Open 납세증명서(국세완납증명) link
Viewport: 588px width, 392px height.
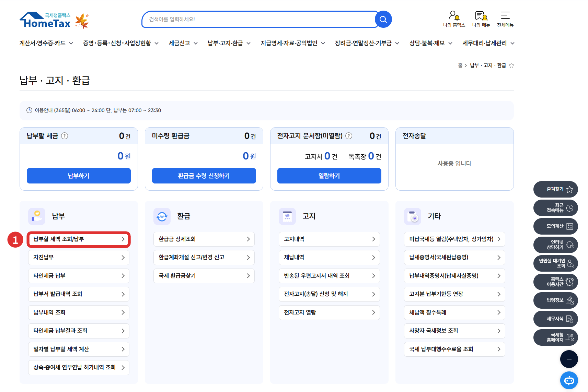(454, 258)
